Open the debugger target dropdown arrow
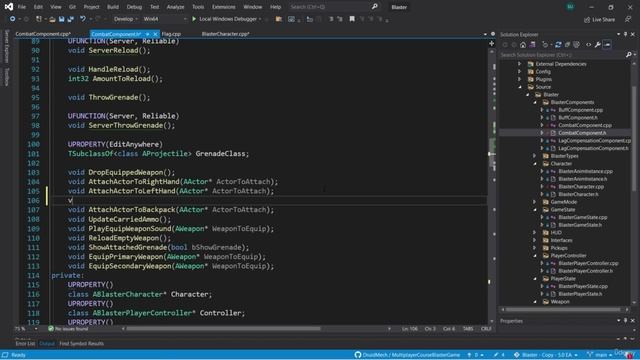640x360 pixels. pos(260,19)
